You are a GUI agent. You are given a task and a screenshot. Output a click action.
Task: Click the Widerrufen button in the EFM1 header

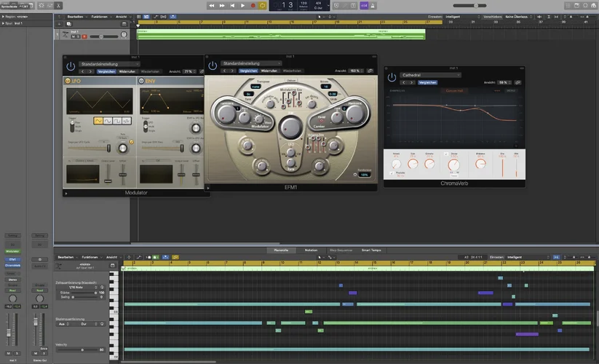point(269,71)
